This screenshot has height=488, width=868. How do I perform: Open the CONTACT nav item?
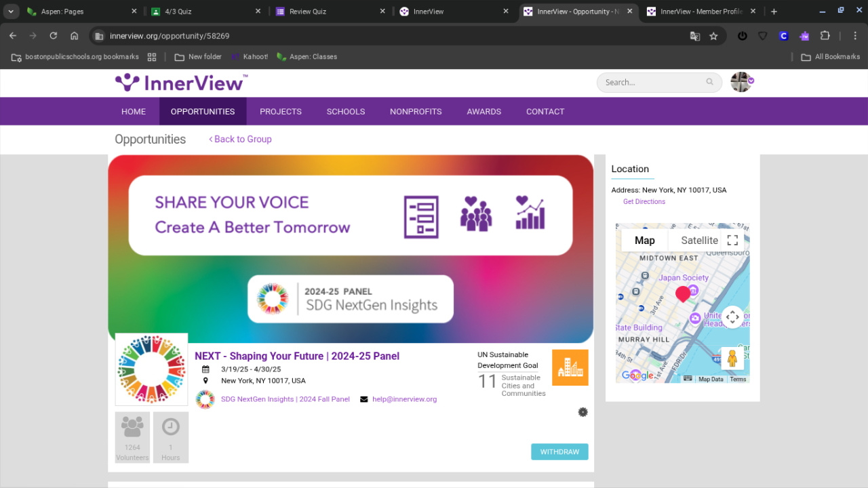(x=545, y=112)
